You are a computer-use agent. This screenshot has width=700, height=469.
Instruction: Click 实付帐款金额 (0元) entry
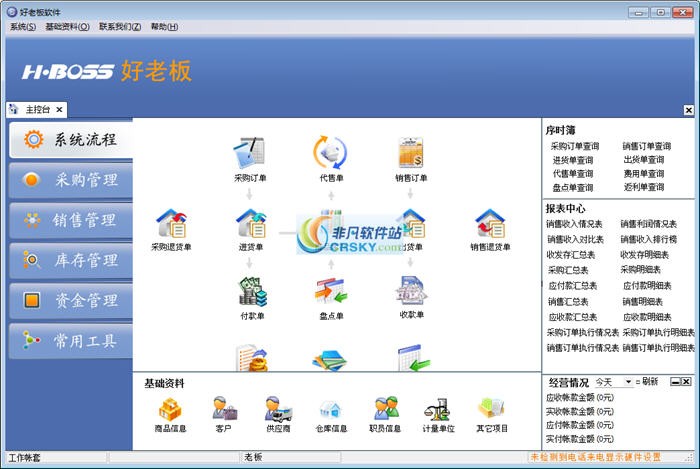[x=580, y=439]
